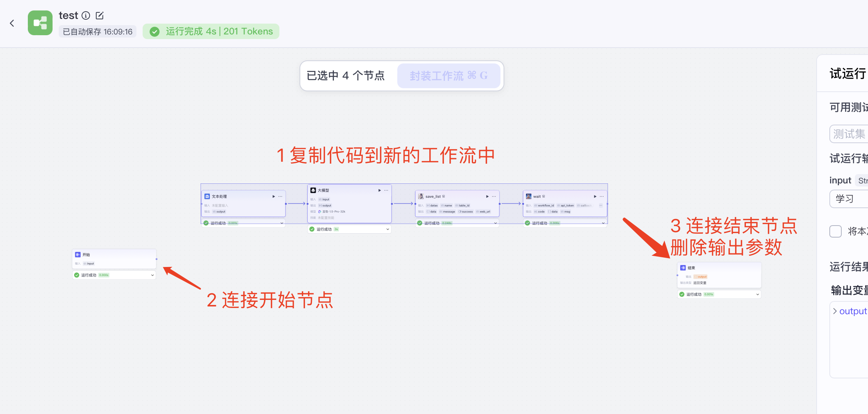Click the 大模型 node input connection port
The image size is (868, 414).
point(308,204)
